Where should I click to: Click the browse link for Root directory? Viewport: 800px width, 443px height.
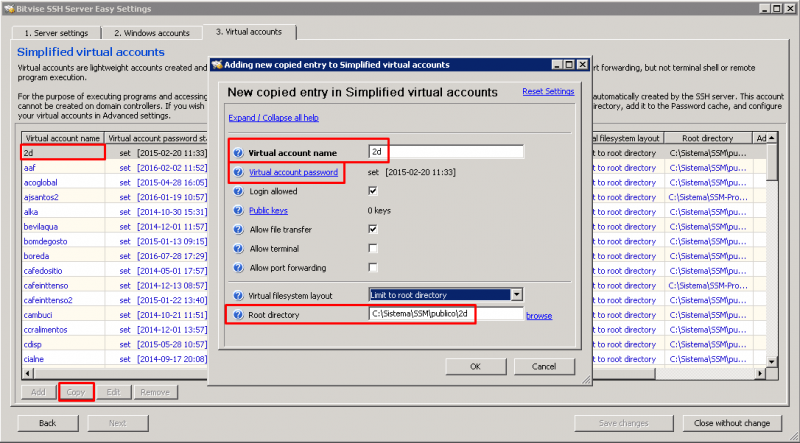tap(539, 316)
